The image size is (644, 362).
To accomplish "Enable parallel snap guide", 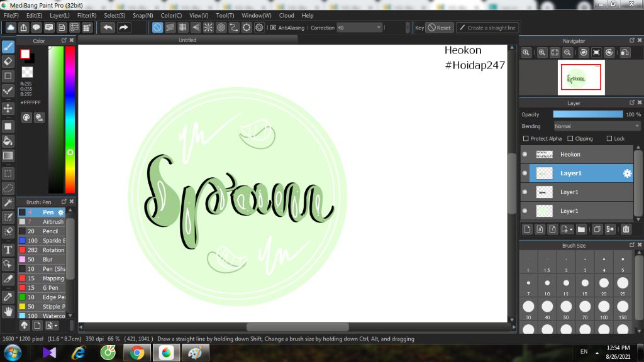I will tap(170, 28).
